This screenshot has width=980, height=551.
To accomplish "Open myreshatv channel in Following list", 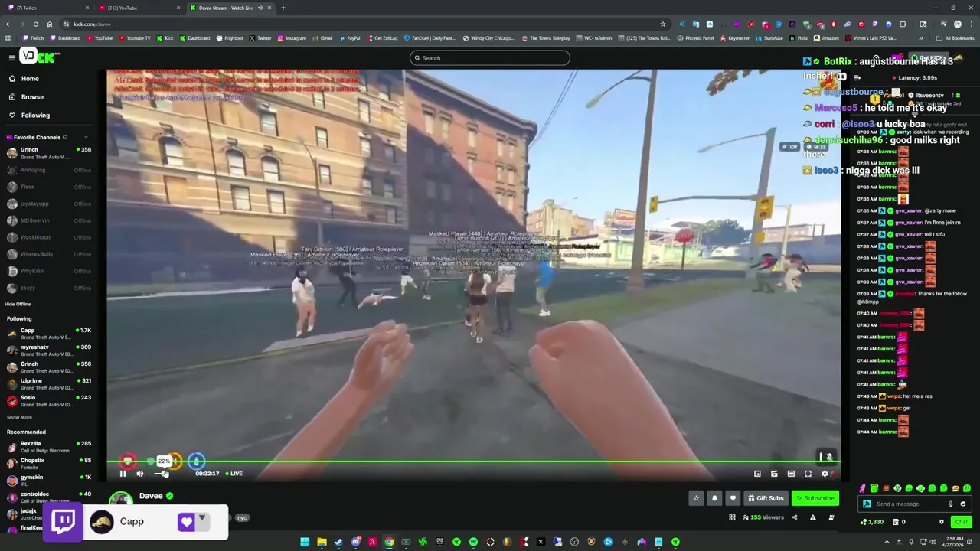I will click(x=49, y=350).
